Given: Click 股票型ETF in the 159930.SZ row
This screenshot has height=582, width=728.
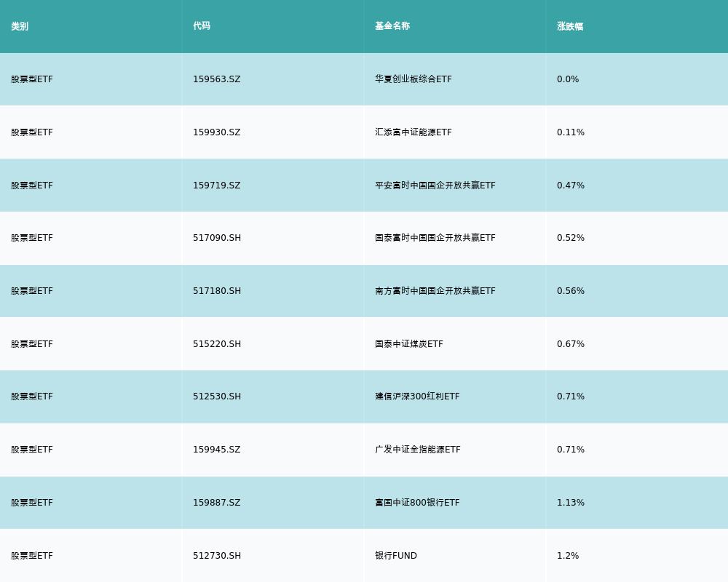Looking at the screenshot, I should point(32,132).
